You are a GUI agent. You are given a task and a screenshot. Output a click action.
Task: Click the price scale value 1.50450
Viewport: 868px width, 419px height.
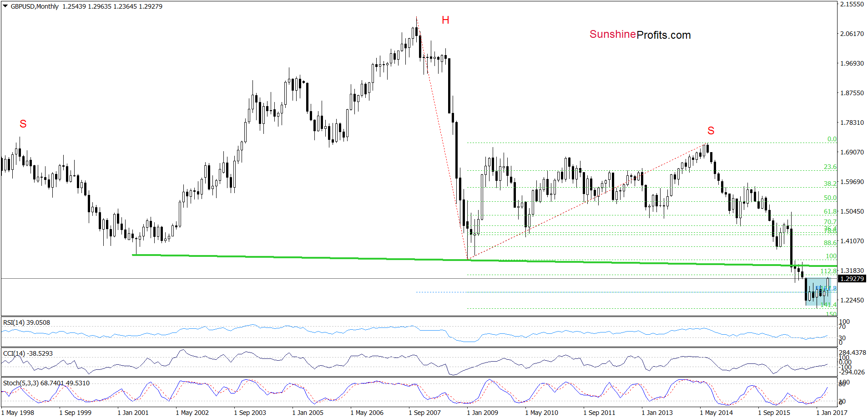(x=852, y=211)
